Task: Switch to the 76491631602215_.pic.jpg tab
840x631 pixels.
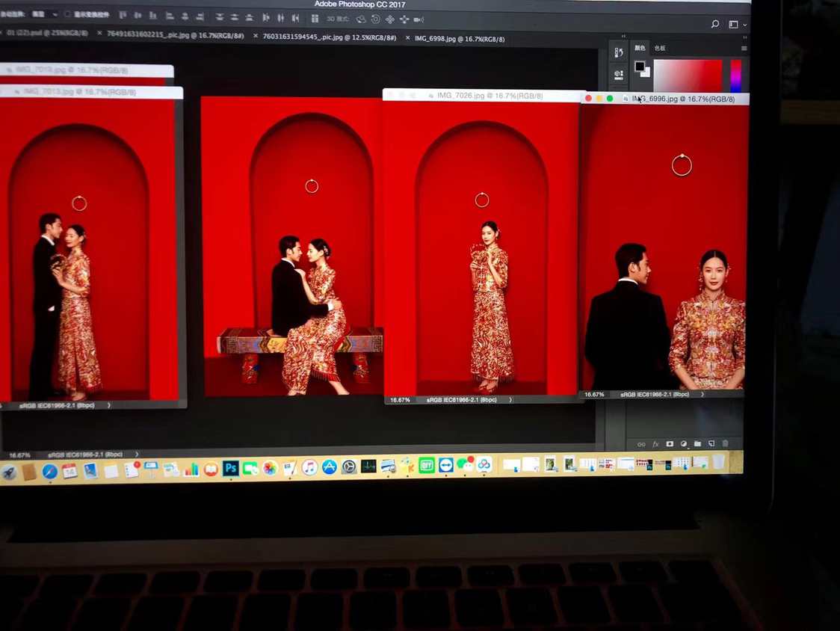Action: click(x=176, y=35)
